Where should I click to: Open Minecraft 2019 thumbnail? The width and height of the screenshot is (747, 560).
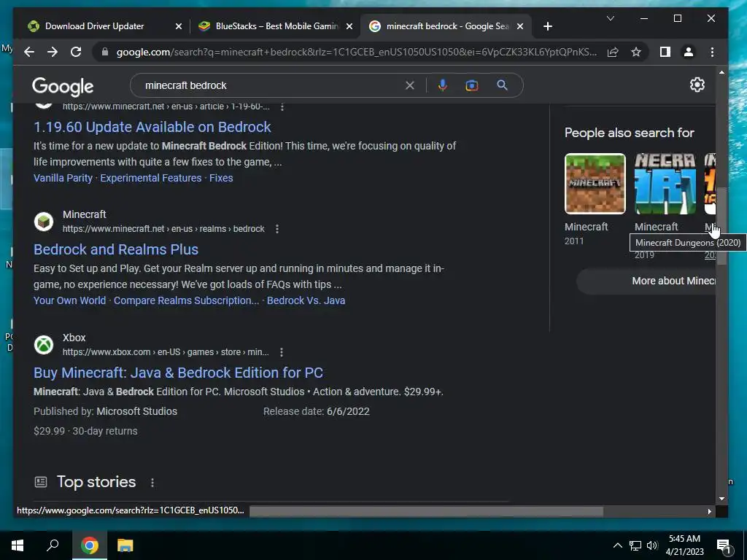pyautogui.click(x=665, y=184)
